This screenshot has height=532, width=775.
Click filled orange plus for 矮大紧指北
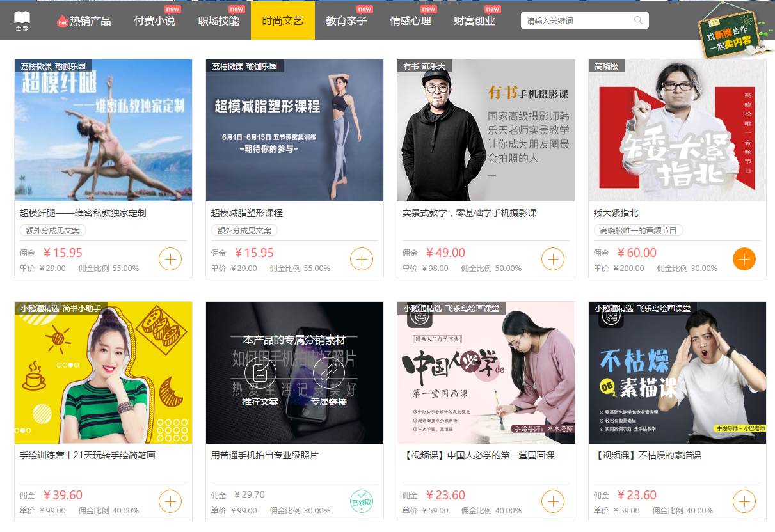click(x=744, y=259)
